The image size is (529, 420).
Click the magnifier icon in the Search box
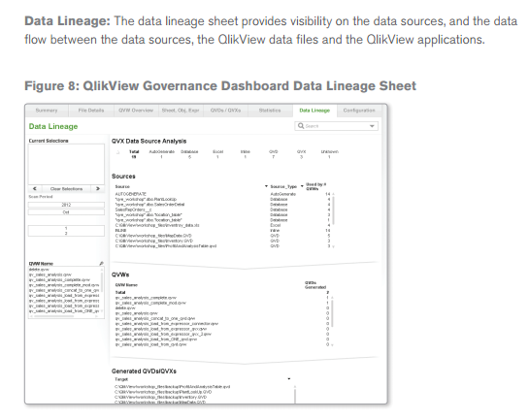coord(300,126)
